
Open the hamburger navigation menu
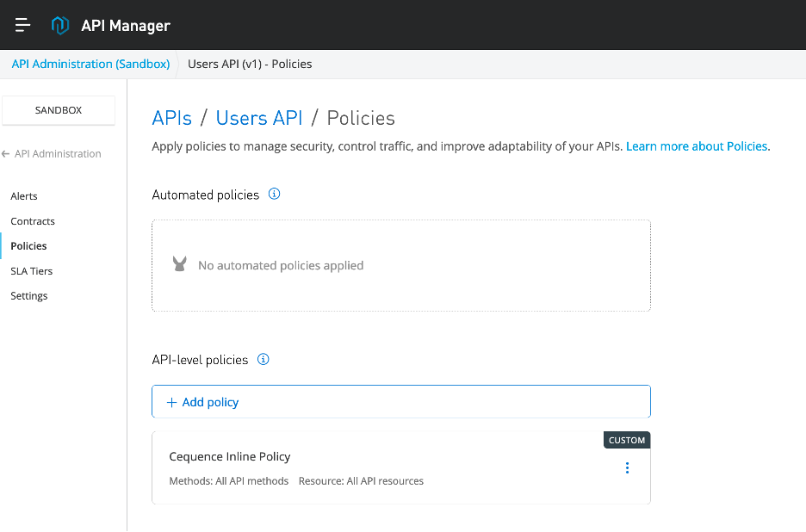(22, 25)
